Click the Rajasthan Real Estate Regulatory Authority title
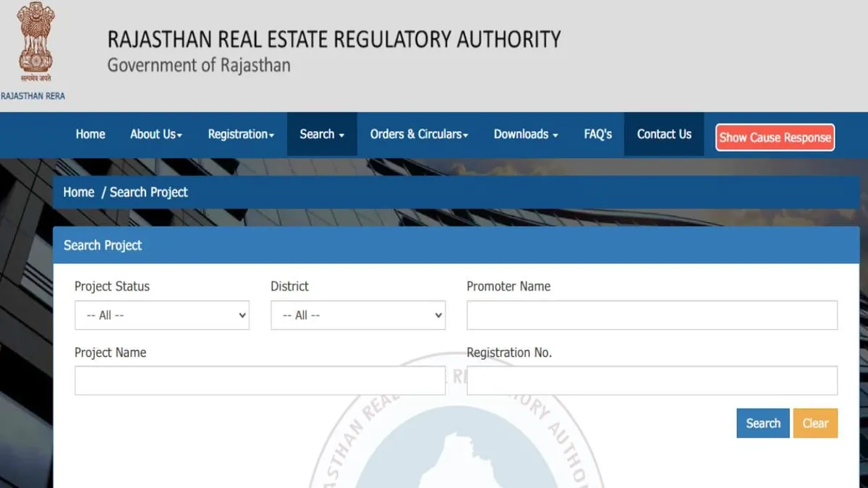 pos(333,39)
